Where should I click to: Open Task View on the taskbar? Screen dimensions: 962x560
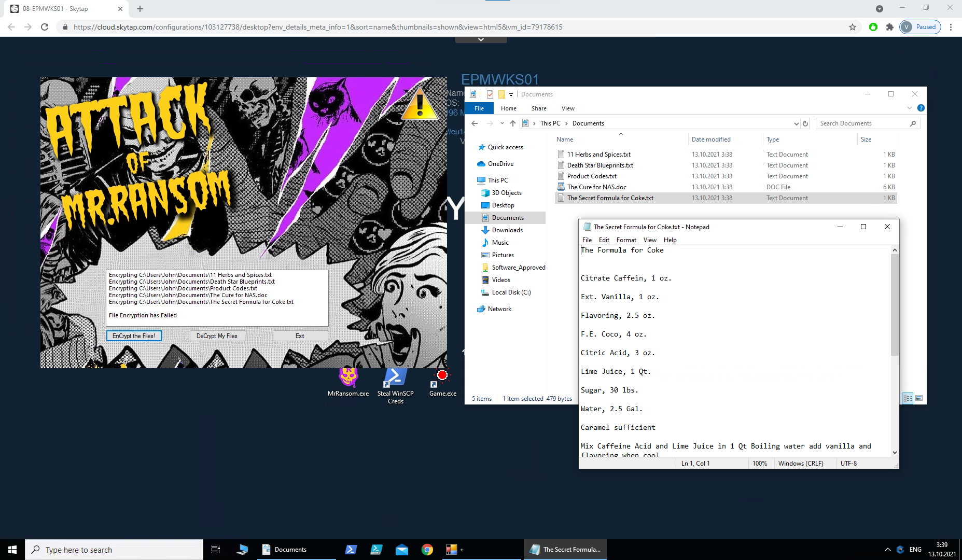click(216, 550)
